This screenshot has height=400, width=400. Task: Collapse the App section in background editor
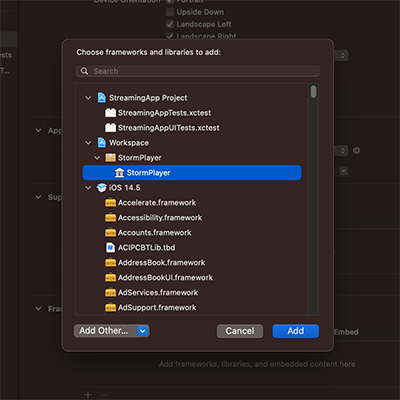click(x=39, y=130)
